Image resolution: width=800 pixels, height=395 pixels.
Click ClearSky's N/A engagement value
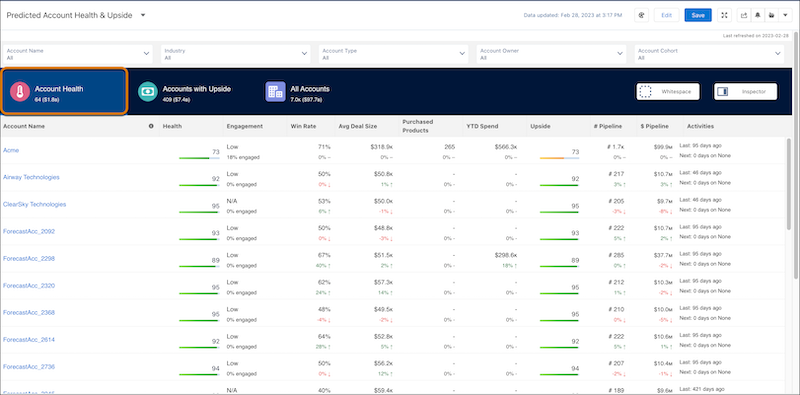[x=232, y=201]
